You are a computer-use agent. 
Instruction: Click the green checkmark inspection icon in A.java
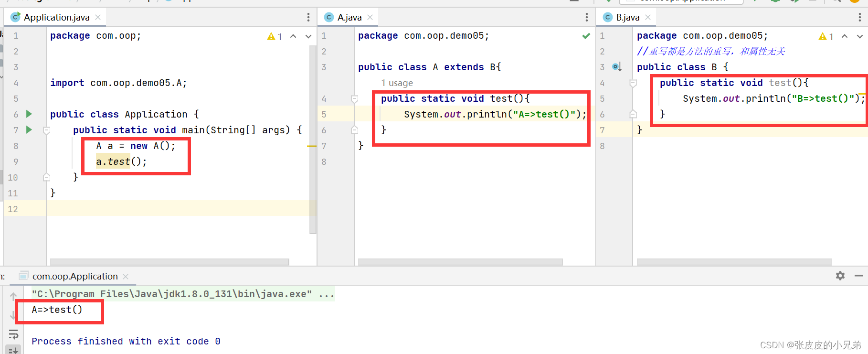[586, 36]
